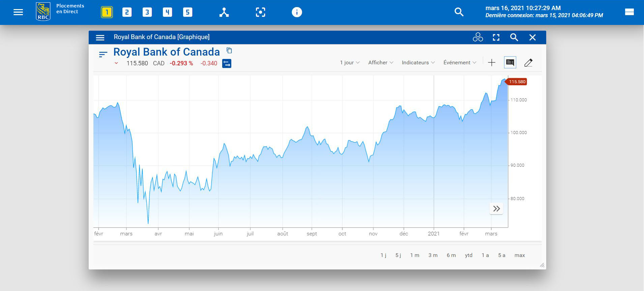This screenshot has height=291, width=644.
Task: Open the information icon
Action: (297, 12)
